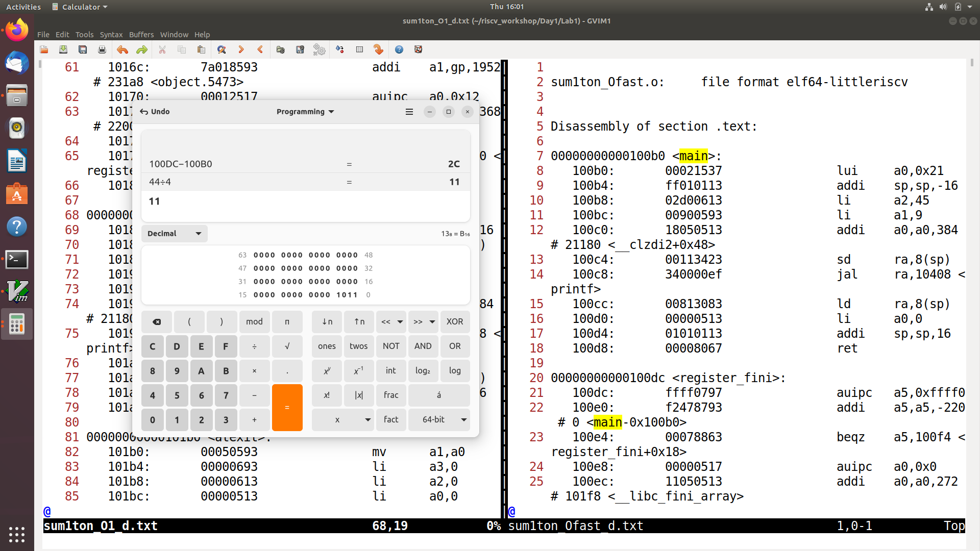The image size is (980, 551).
Task: Click the Paste clipboard toolbar icon
Action: (x=201, y=49)
